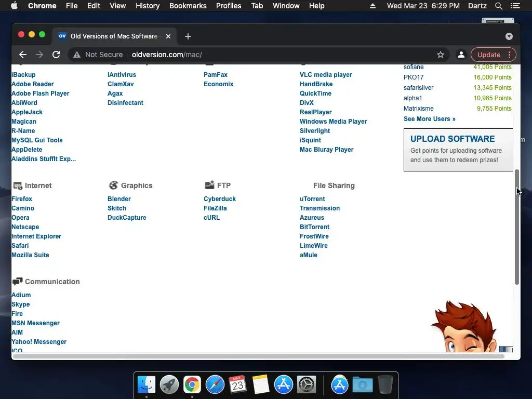The width and height of the screenshot is (532, 399).
Task: Open the uTorrent link under File Sharing
Action: click(x=312, y=199)
